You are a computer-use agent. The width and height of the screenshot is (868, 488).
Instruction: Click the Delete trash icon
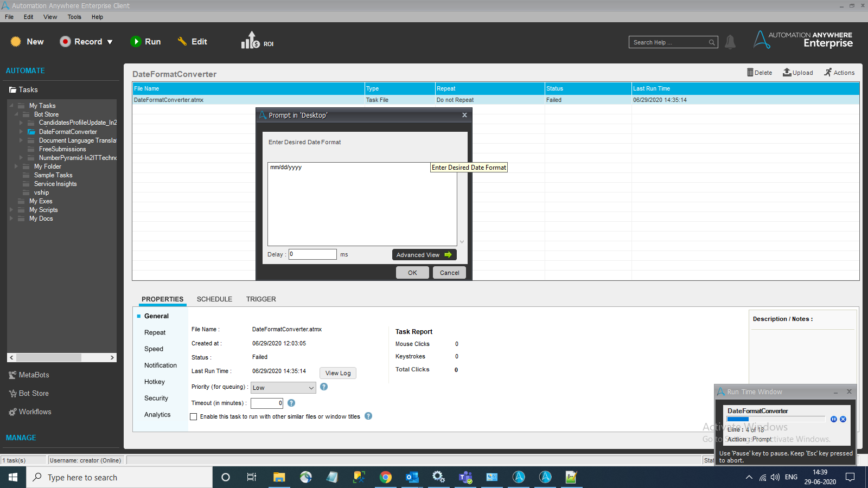coord(750,73)
